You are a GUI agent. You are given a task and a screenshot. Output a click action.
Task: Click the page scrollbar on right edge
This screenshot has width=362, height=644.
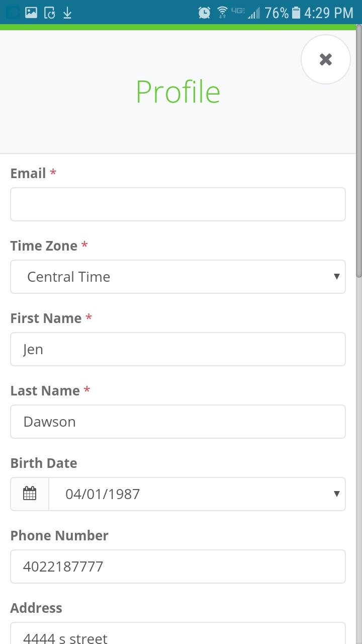coord(358,151)
